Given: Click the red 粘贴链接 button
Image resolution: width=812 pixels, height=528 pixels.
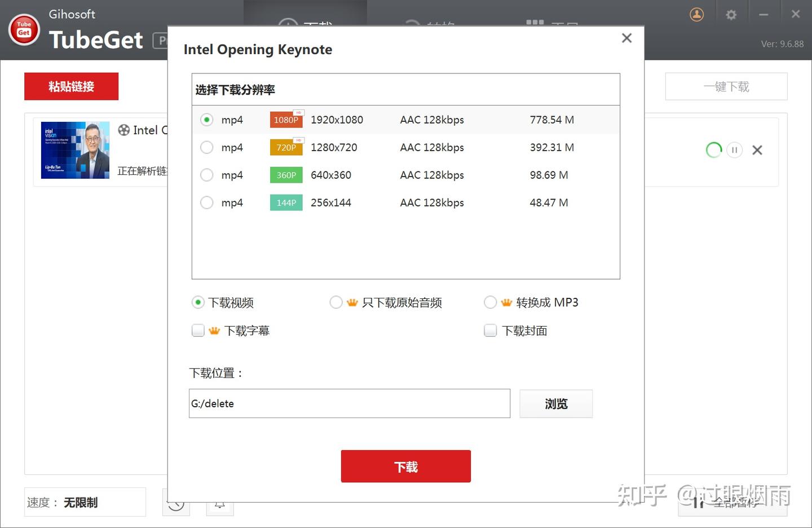Looking at the screenshot, I should coord(72,86).
